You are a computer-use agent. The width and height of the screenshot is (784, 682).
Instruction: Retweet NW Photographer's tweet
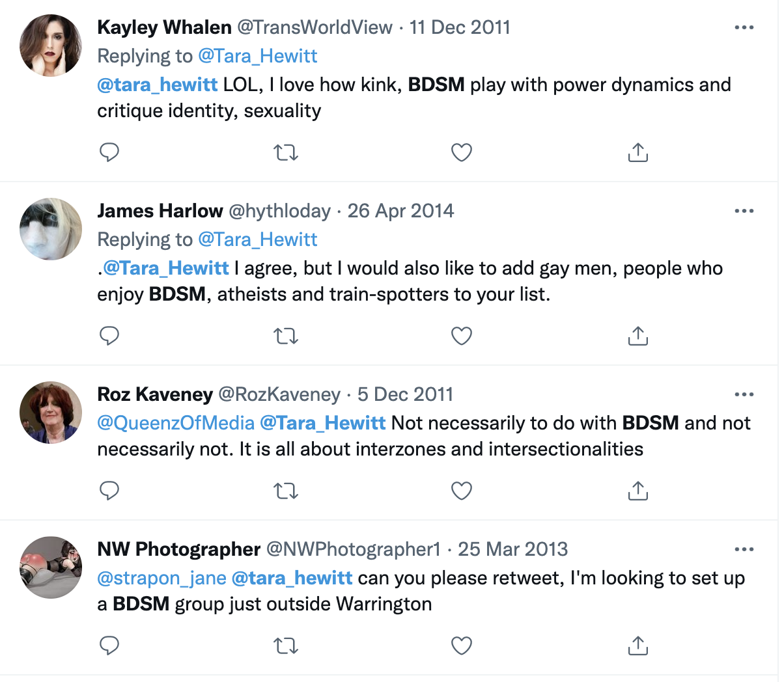coord(286,646)
